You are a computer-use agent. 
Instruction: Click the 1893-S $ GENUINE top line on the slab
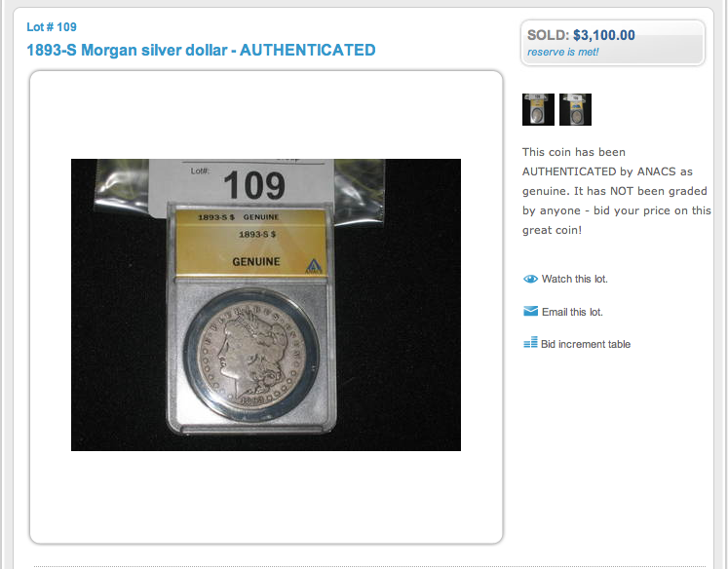tap(238, 216)
